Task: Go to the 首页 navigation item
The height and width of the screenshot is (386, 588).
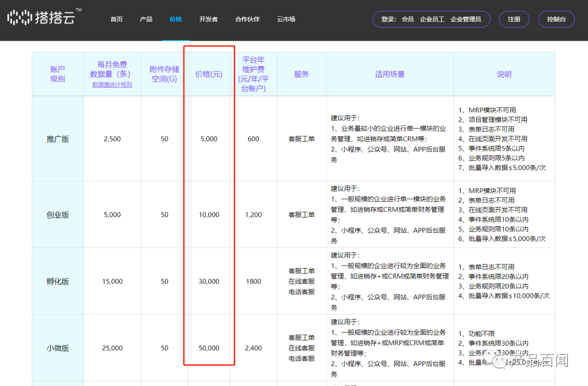Action: click(x=117, y=19)
